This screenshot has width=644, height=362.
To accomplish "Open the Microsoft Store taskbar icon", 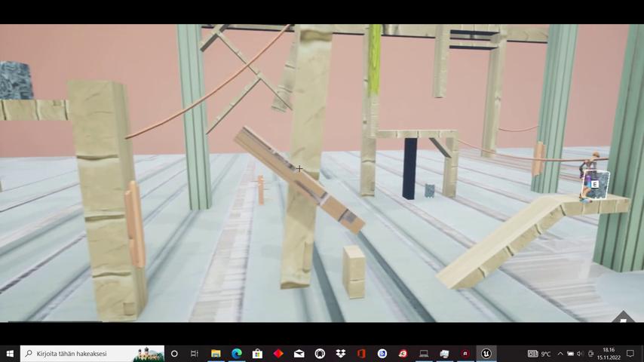I will click(257, 353).
